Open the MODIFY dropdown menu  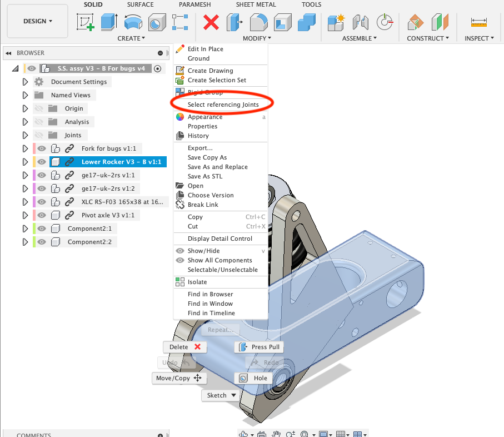coord(257,38)
